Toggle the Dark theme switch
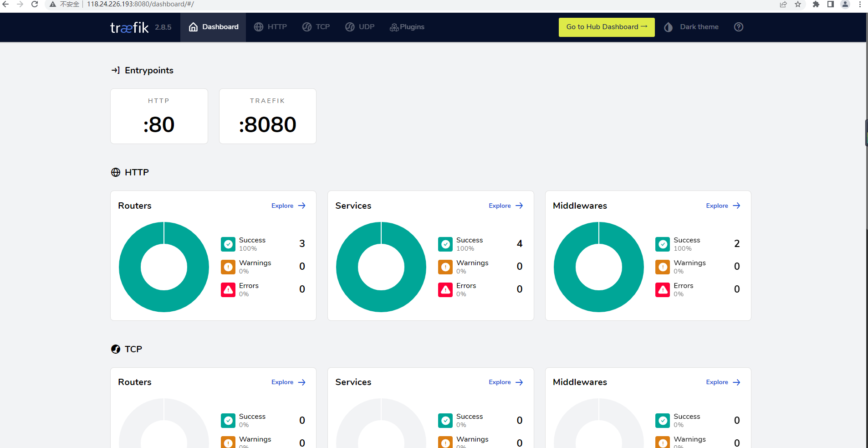 (691, 27)
